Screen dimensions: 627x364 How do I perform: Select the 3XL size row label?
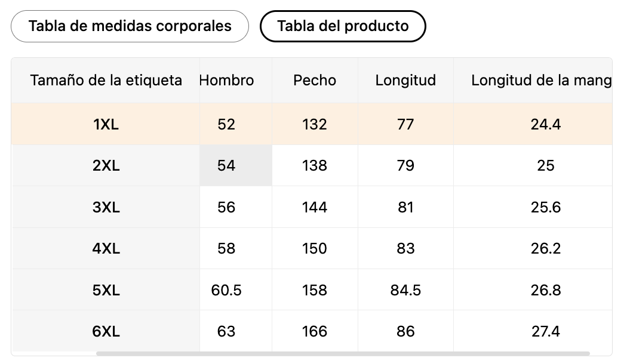click(x=106, y=207)
